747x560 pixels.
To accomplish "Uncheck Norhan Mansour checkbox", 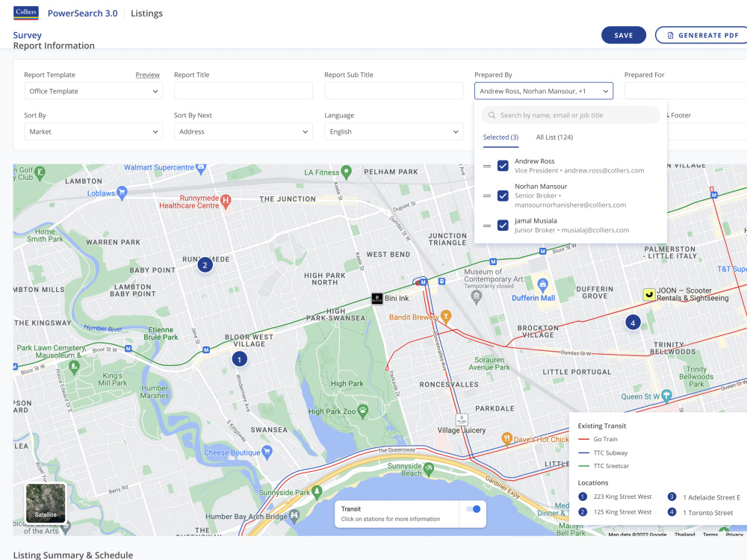I will coord(503,196).
